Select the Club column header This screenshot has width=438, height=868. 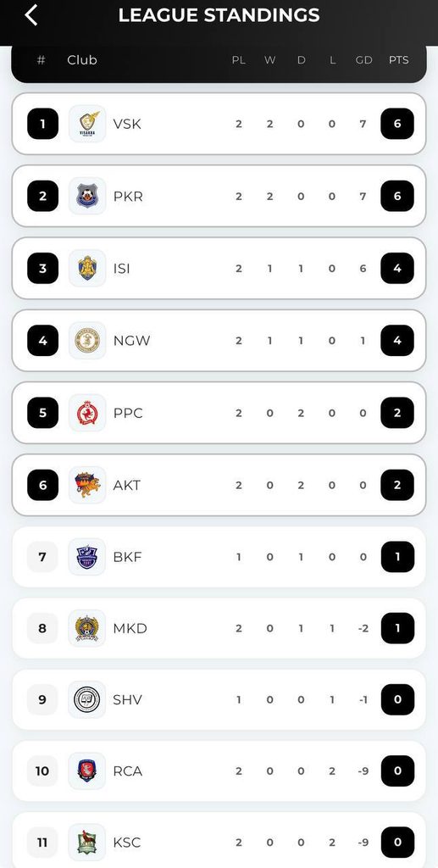click(x=82, y=60)
